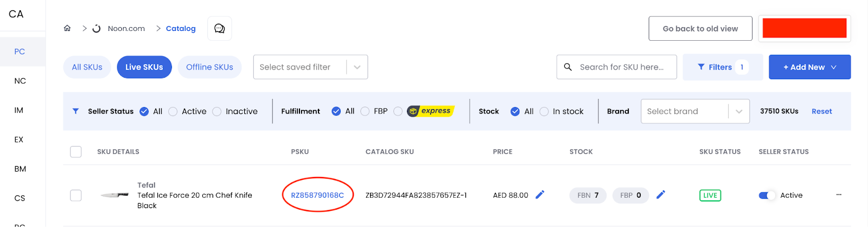
Task: Expand the Select saved filter dropdown
Action: tap(310, 67)
